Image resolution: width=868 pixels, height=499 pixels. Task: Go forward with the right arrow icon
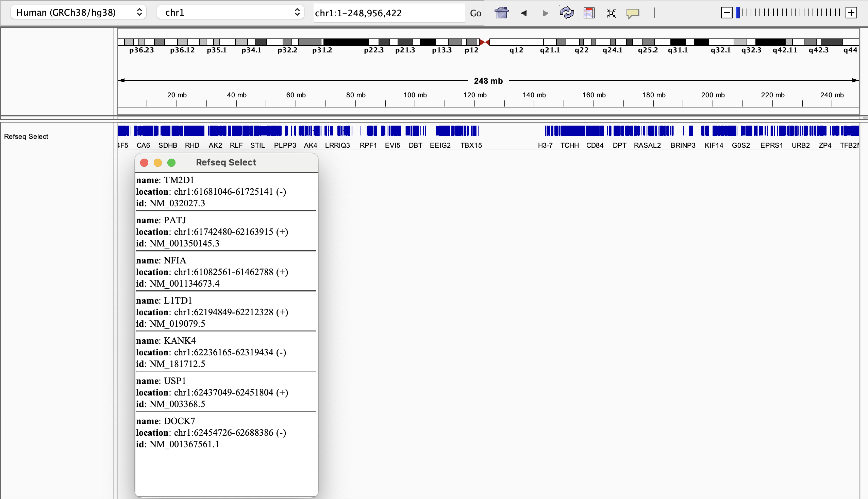click(x=545, y=13)
